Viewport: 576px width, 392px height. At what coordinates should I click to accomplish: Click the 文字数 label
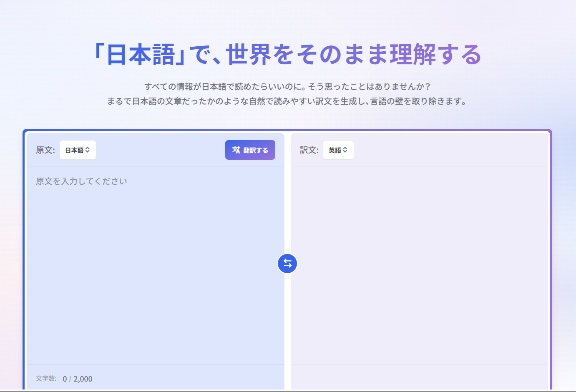coord(46,379)
